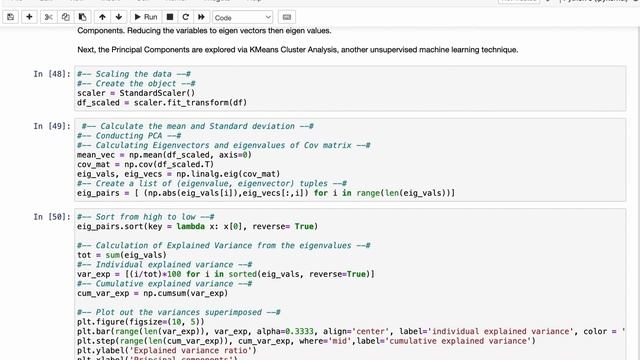
Task: Cut selected cells with scissors icon
Action: pos(49,17)
